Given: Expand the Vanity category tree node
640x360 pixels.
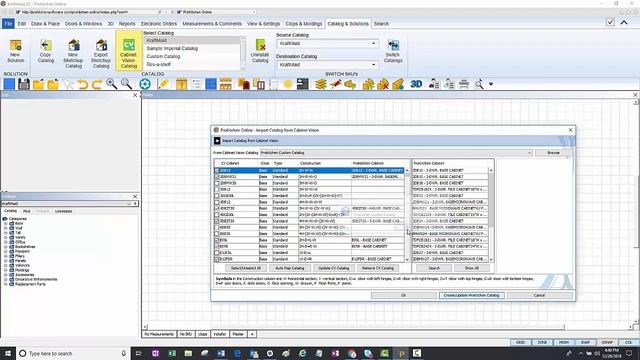Looking at the screenshot, I should pyautogui.click(x=6, y=237).
